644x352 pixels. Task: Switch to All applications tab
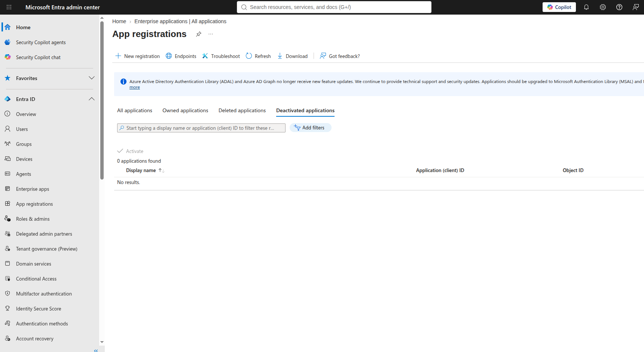[x=135, y=110]
